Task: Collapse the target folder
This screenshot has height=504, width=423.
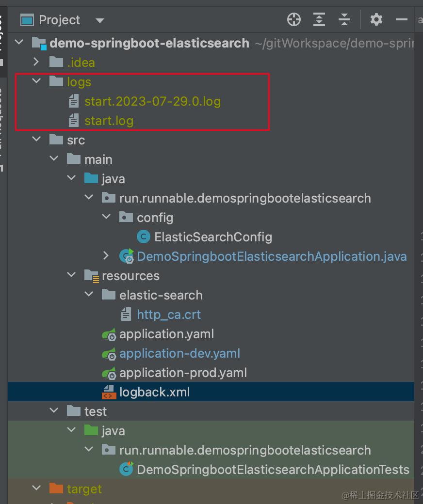Action: (37, 488)
